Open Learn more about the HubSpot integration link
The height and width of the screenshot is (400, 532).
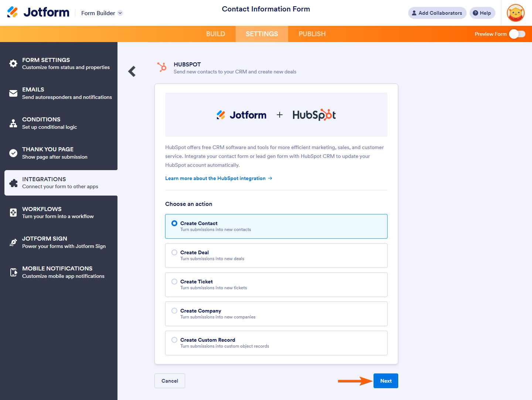click(219, 178)
